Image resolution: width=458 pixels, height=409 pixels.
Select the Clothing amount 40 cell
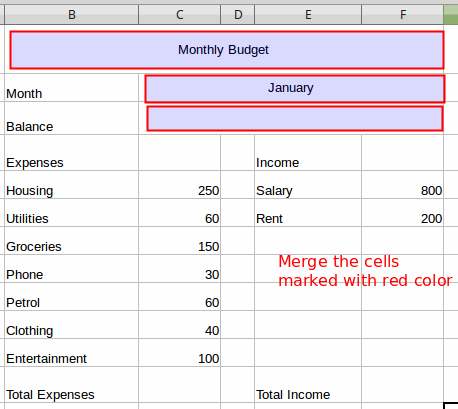click(x=180, y=325)
